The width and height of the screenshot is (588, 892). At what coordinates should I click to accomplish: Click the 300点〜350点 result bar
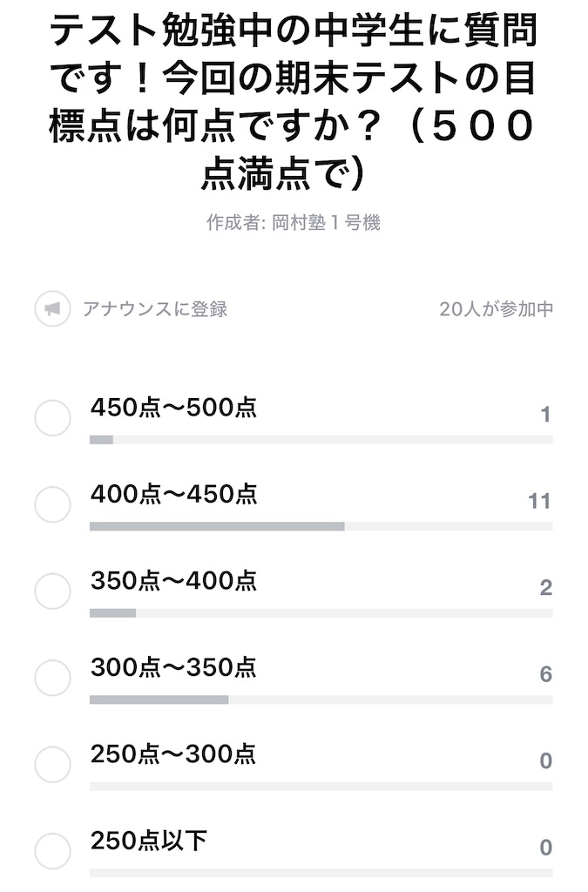tap(321, 699)
